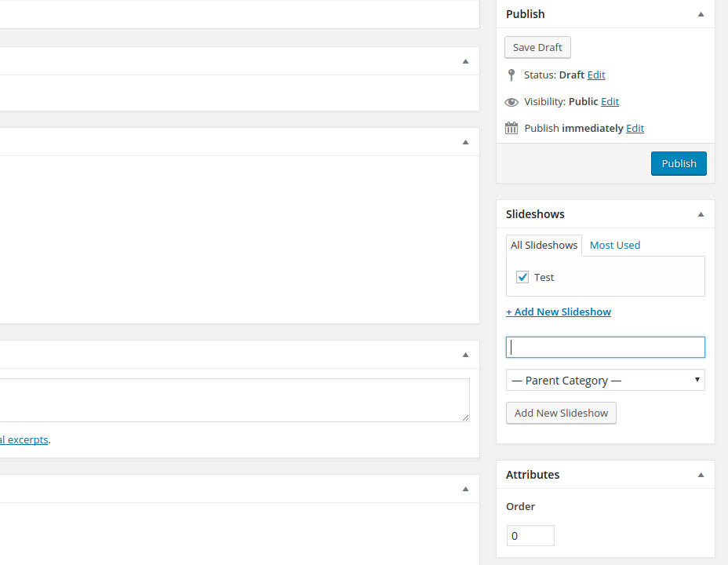This screenshot has width=728, height=565.
Task: Collapse the Attributes panel
Action: pyautogui.click(x=701, y=475)
